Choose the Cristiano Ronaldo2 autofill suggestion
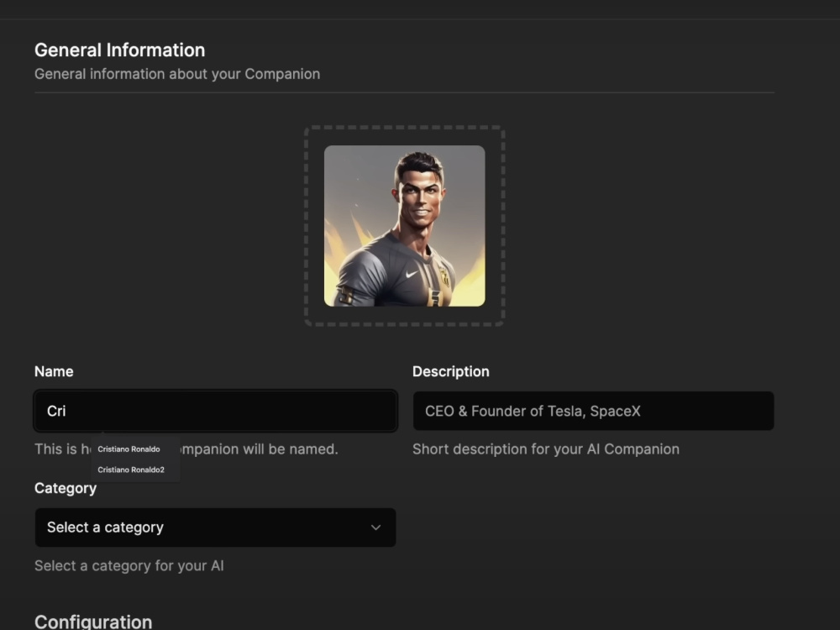Image resolution: width=840 pixels, height=630 pixels. (x=131, y=470)
